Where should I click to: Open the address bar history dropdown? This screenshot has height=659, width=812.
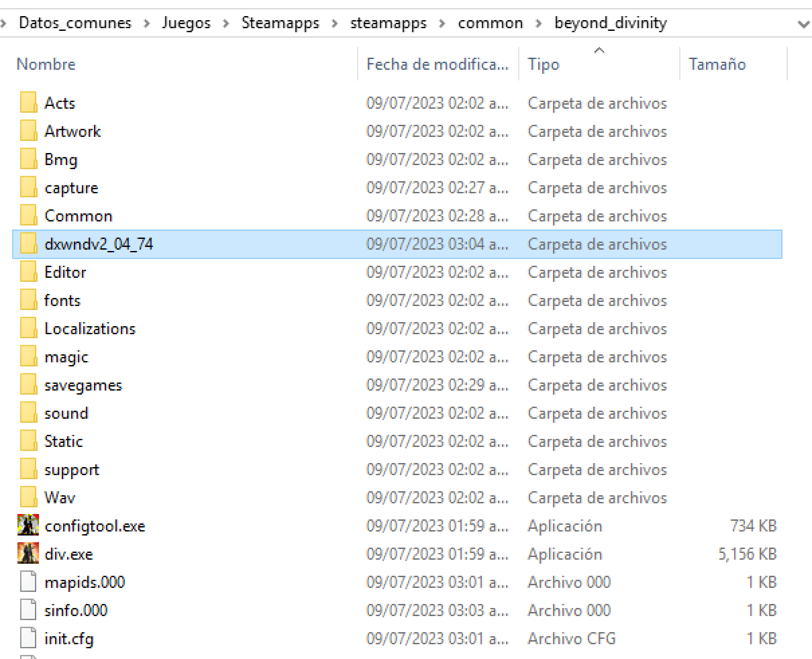pos(803,24)
